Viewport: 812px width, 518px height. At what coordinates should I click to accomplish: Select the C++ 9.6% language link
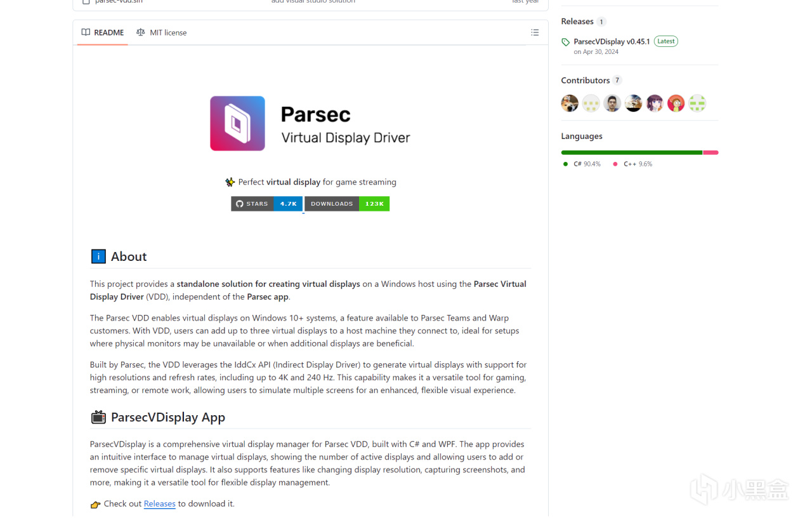tap(632, 164)
